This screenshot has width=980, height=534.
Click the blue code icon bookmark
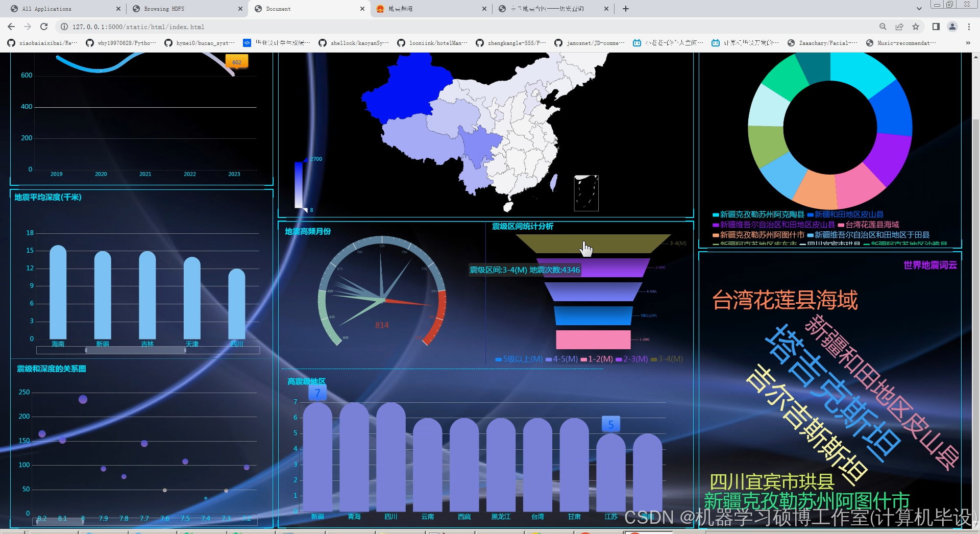(247, 43)
